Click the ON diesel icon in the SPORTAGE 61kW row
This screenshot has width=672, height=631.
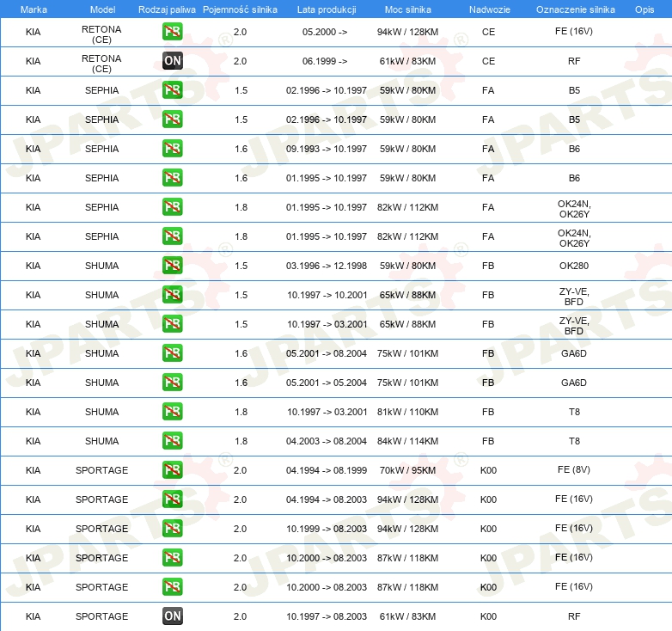[172, 616]
